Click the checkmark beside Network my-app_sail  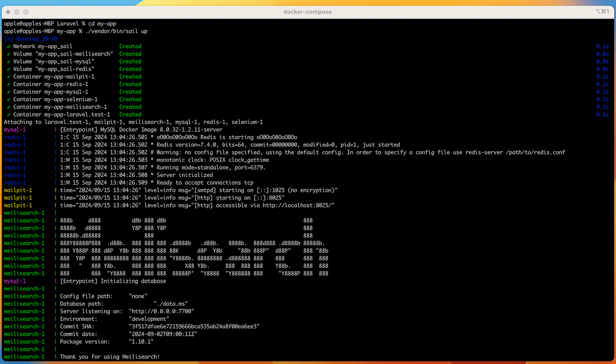(x=9, y=47)
